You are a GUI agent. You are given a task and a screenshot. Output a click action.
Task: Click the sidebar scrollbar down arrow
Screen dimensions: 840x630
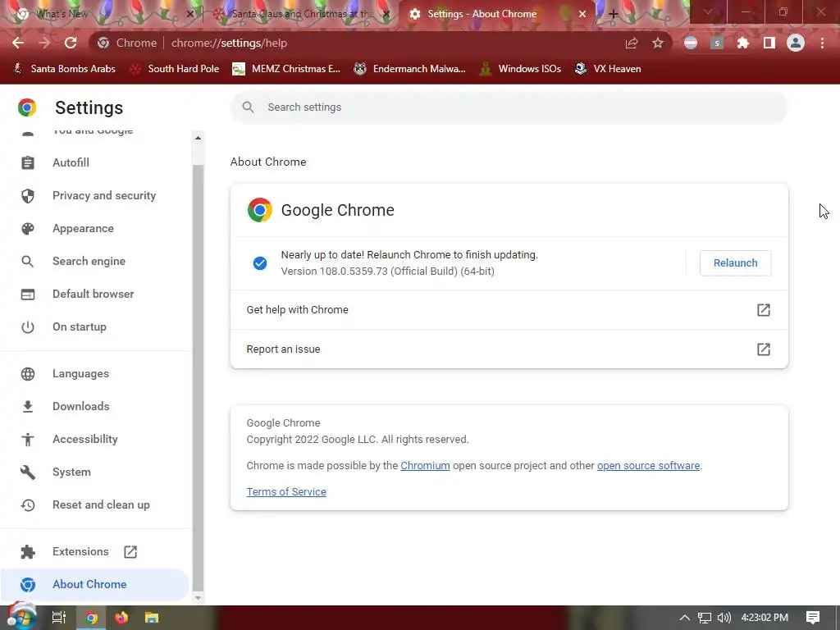(x=198, y=598)
